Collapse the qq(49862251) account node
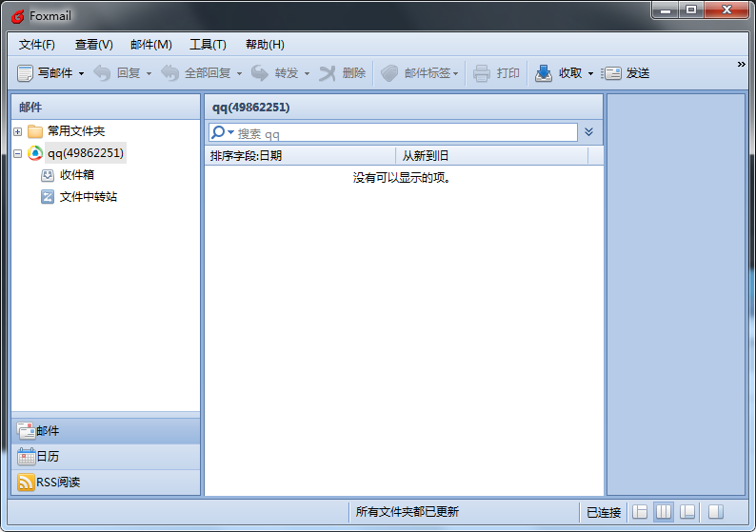 18,154
